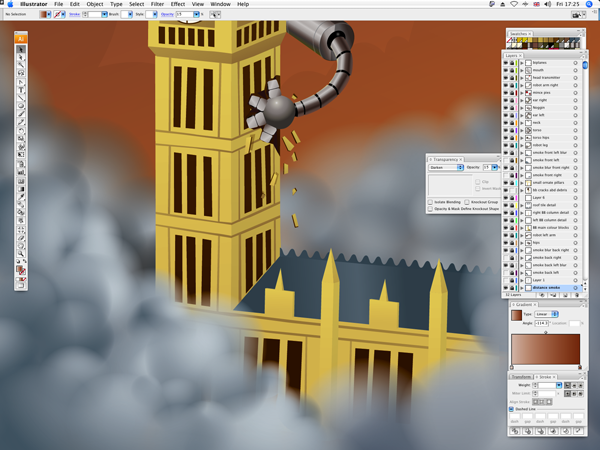The height and width of the screenshot is (450, 600).
Task: Open the gradient Type Linear dropdown
Action: tap(546, 314)
